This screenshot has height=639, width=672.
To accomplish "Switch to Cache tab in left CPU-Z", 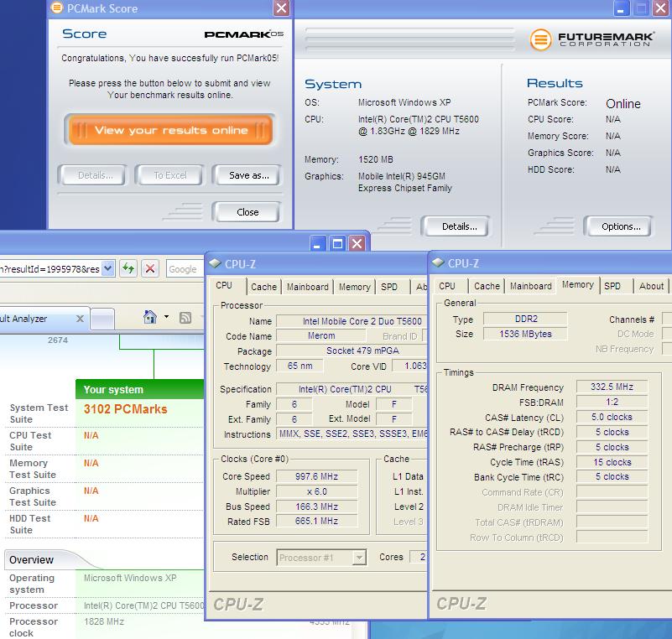I will [263, 287].
